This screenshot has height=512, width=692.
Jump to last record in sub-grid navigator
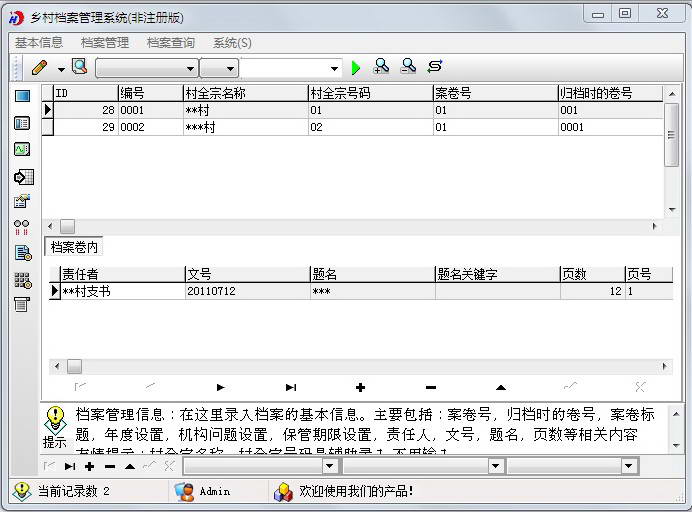point(290,388)
